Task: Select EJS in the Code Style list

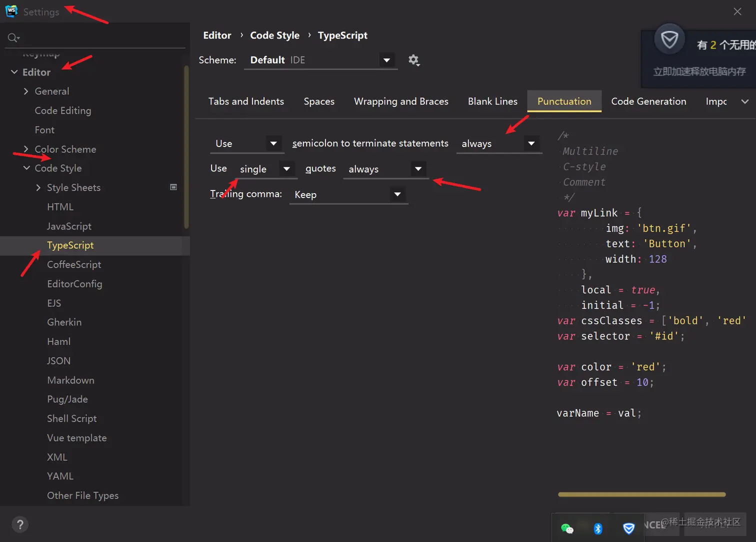Action: coord(54,303)
